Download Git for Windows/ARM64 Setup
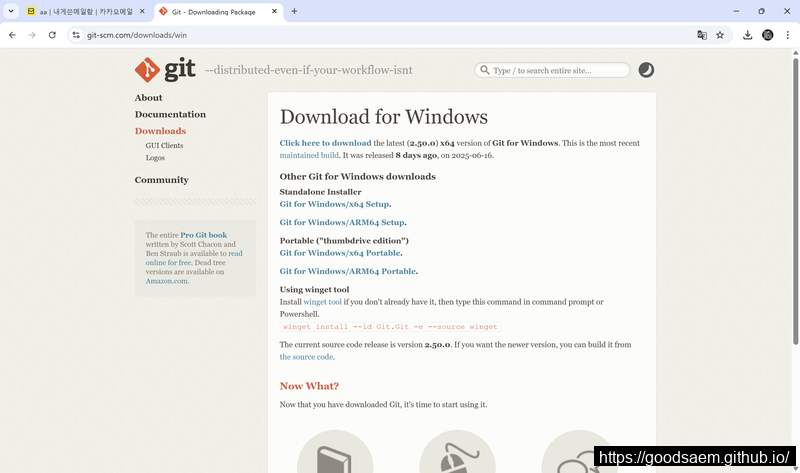The width and height of the screenshot is (800, 473). point(342,222)
